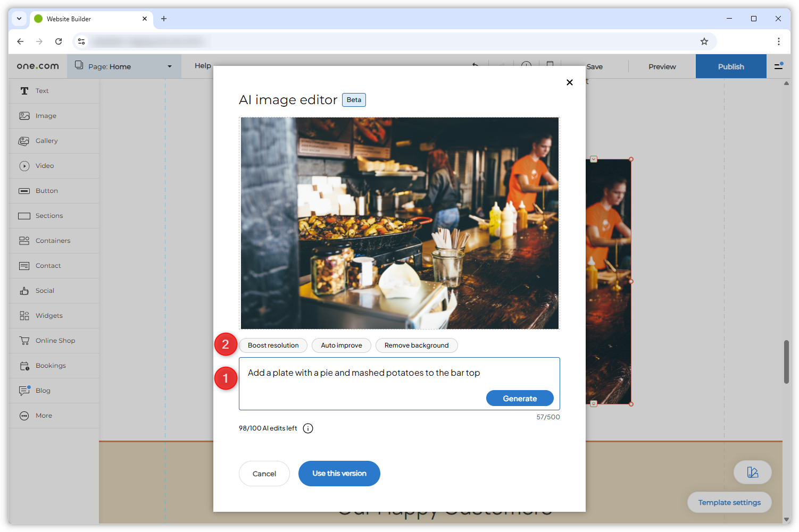Open the Blog sidebar icon
The image size is (799, 532).
pos(24,390)
